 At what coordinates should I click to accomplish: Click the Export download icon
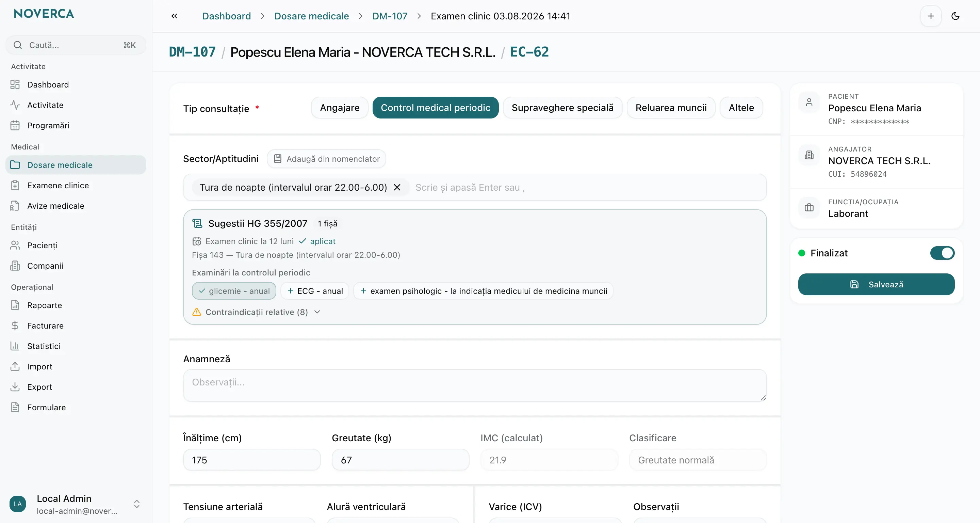pos(15,387)
